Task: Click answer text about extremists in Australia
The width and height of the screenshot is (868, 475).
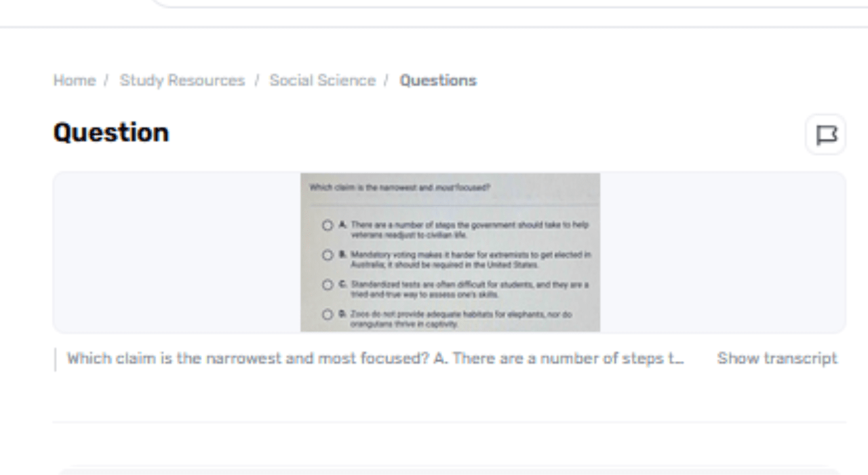Action: point(471,260)
